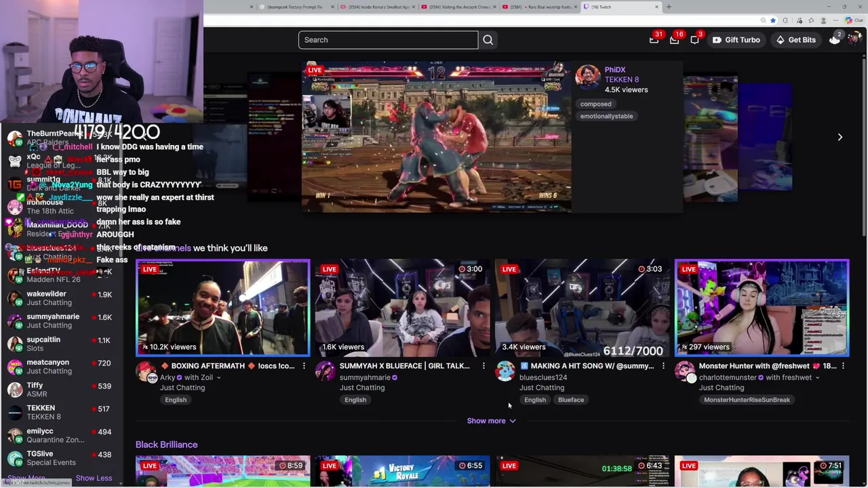Click the Get Bits button

coord(795,40)
